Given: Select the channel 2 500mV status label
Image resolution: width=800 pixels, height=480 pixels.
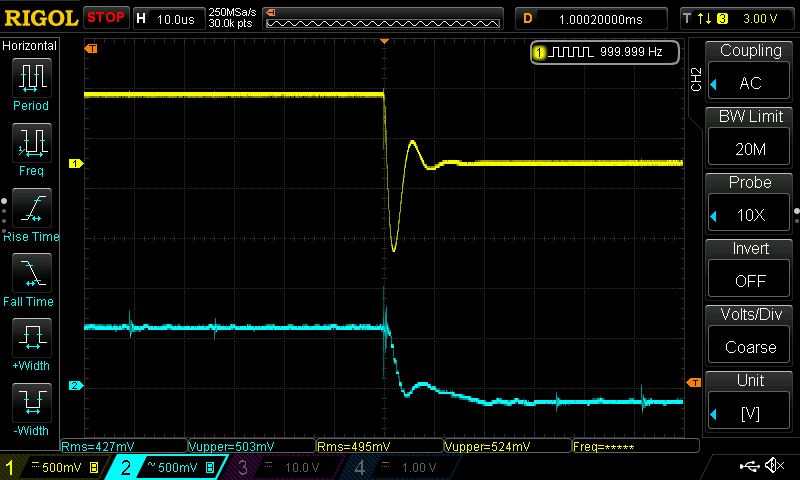Looking at the screenshot, I should (x=178, y=467).
